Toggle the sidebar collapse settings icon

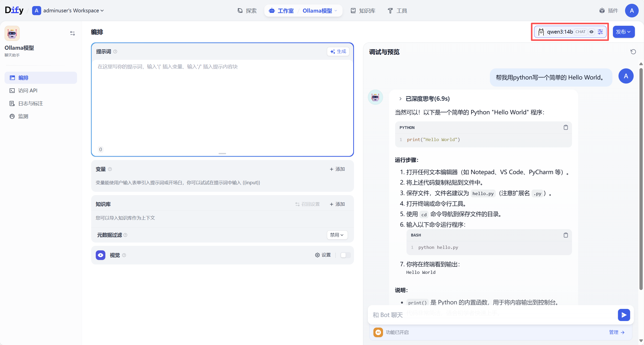pyautogui.click(x=73, y=33)
